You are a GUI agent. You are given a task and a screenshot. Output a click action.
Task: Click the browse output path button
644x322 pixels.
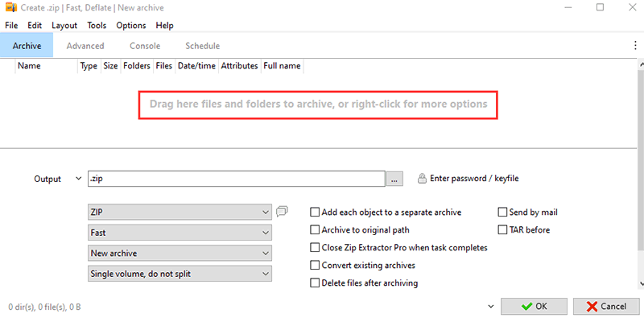click(x=394, y=180)
